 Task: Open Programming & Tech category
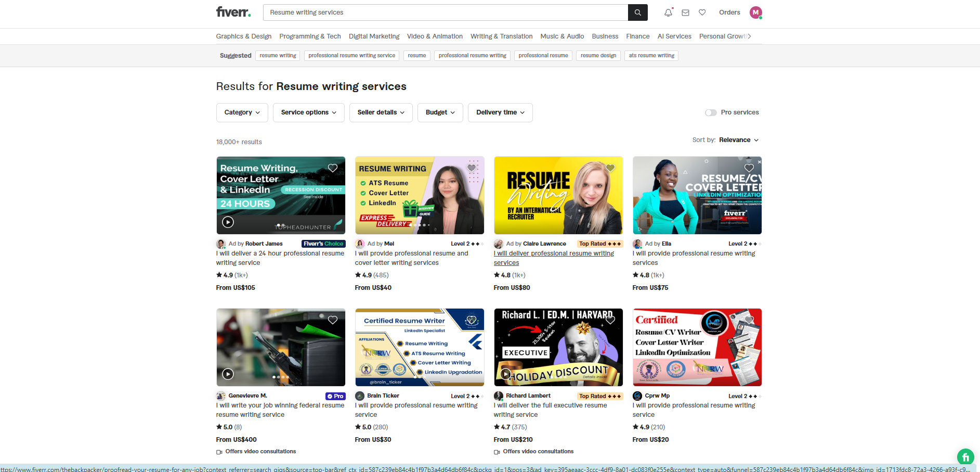pos(310,36)
